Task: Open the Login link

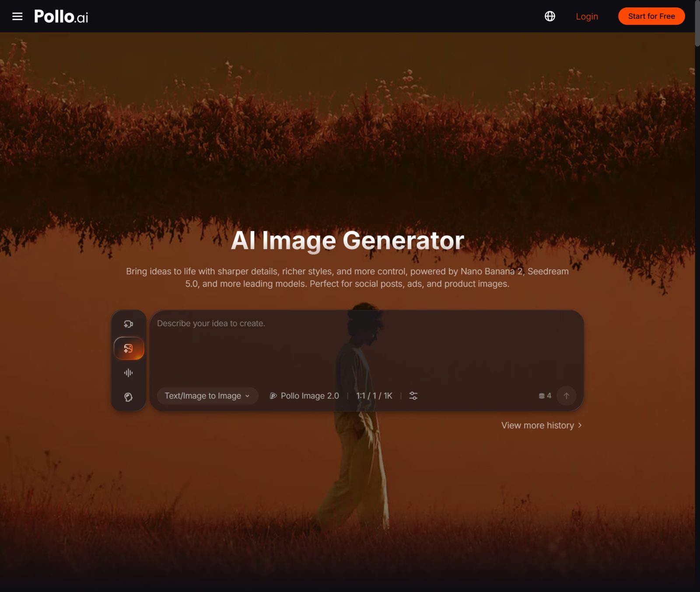Action: coord(587,16)
